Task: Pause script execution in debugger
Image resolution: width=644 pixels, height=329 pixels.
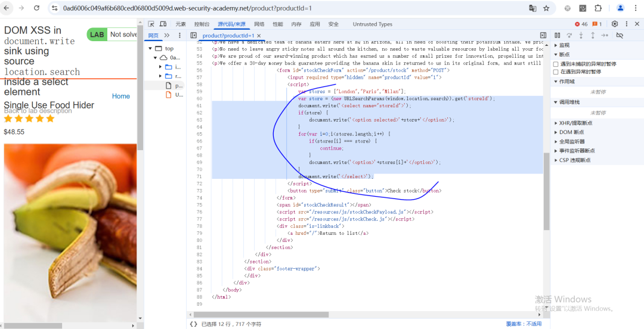Action: pyautogui.click(x=558, y=36)
